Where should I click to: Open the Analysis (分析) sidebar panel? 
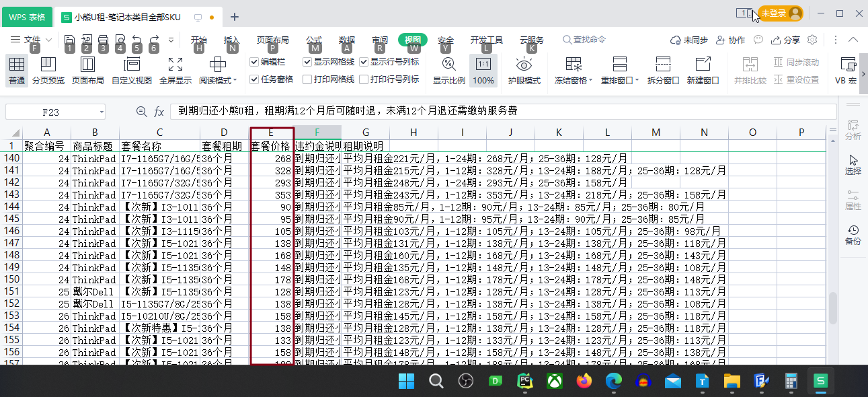click(853, 130)
